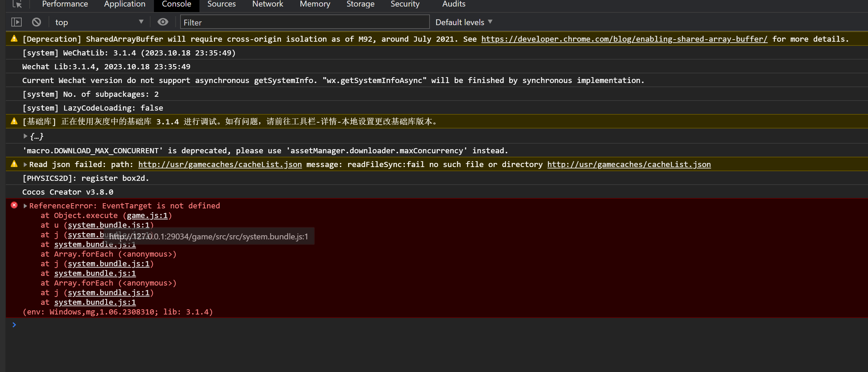Collapse the ReferenceError stack trace triangle
This screenshot has width=868, height=372.
coord(25,206)
